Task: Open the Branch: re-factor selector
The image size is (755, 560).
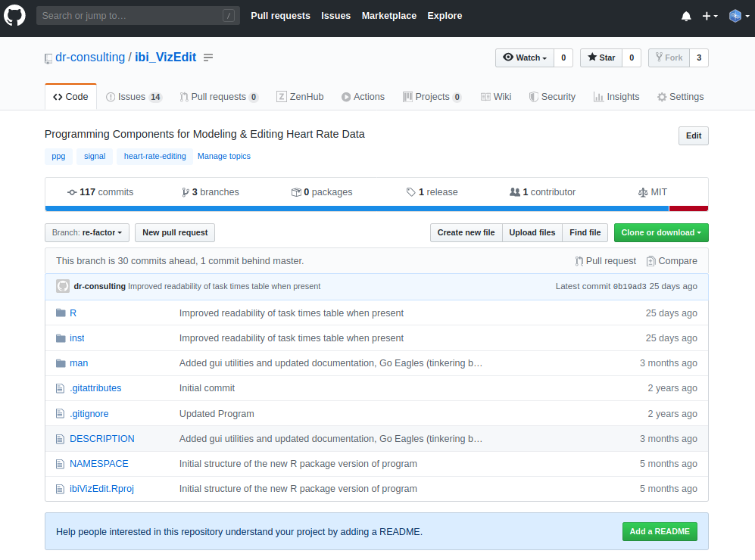Action: [x=86, y=233]
